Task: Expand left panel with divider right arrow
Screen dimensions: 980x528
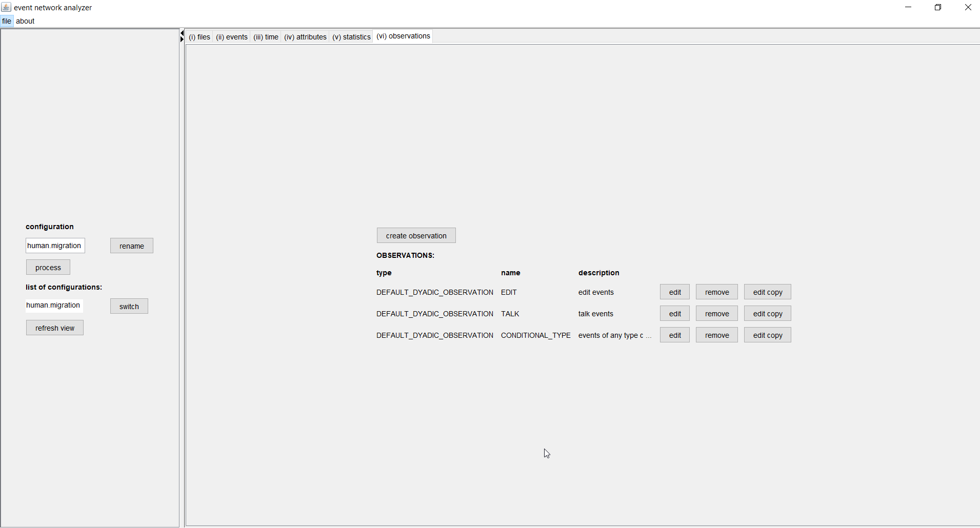Action: [182, 39]
